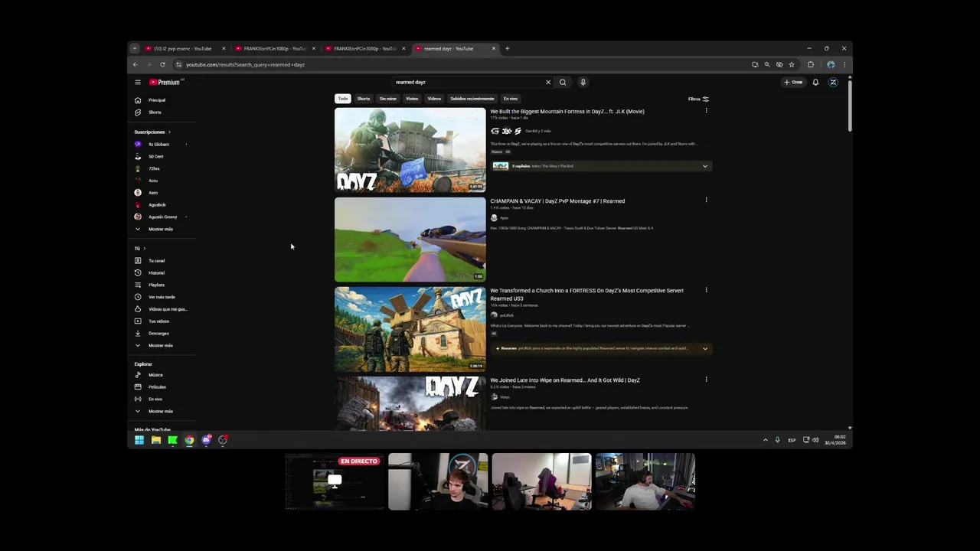Open Tus videos in the sidebar

(x=158, y=321)
